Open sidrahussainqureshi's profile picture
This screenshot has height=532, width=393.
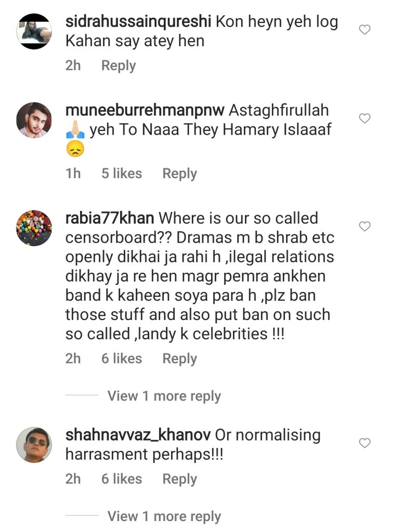pyautogui.click(x=34, y=31)
